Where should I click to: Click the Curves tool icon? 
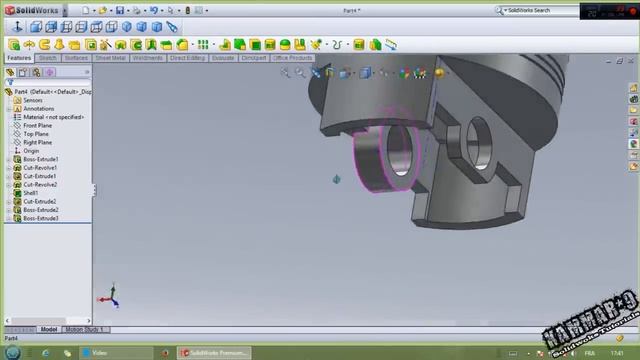pos(337,44)
